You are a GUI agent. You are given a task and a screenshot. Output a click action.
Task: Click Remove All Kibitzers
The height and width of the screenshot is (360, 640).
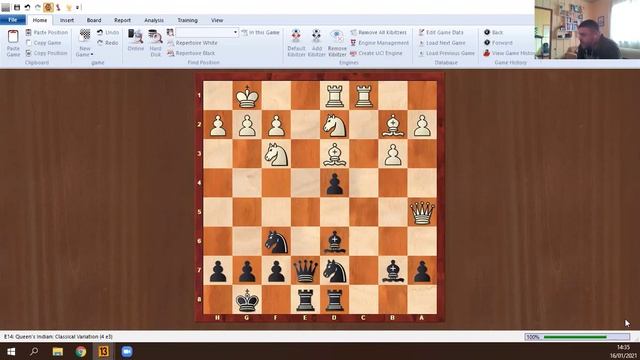point(378,32)
